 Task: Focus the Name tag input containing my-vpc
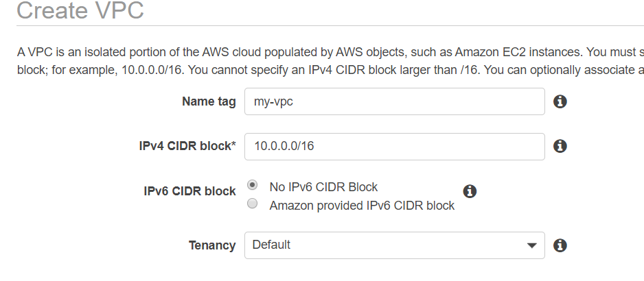(394, 102)
